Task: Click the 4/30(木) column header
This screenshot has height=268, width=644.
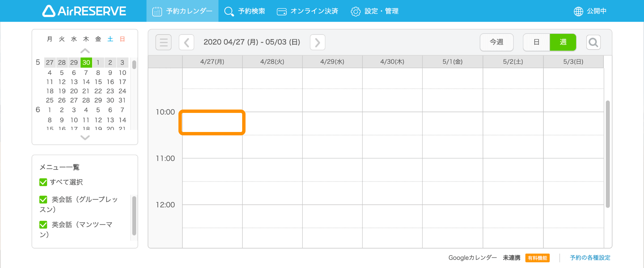Action: click(392, 62)
